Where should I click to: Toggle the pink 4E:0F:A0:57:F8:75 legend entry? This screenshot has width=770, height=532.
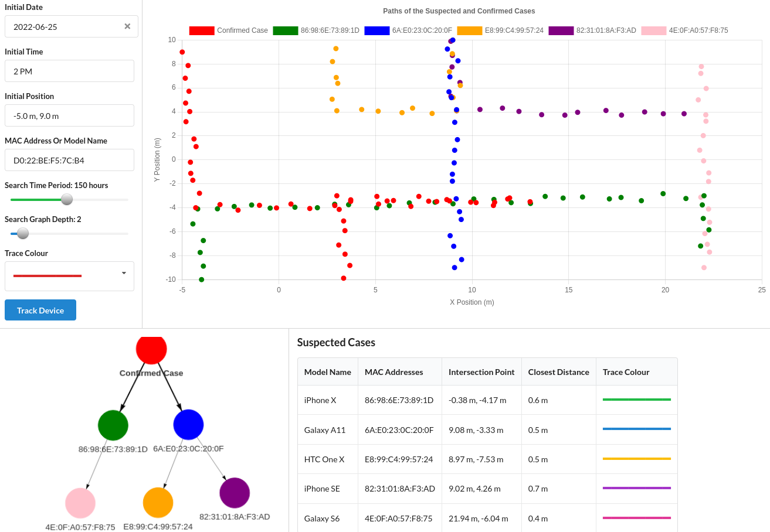pos(684,30)
